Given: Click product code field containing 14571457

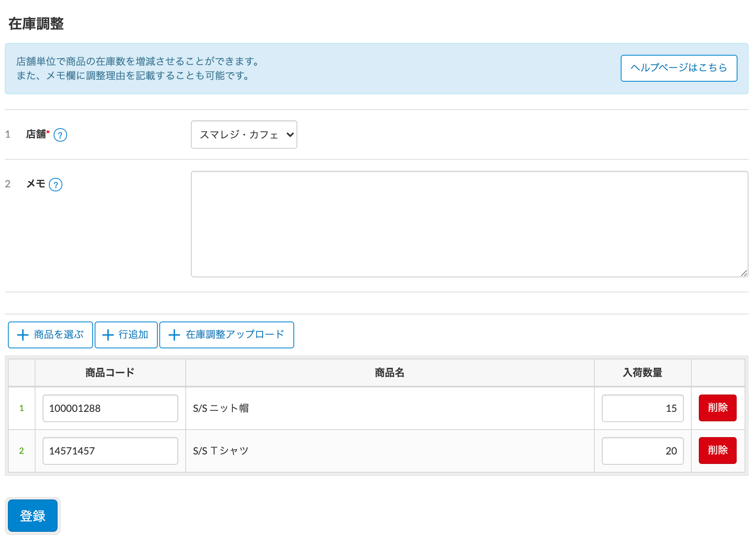Looking at the screenshot, I should tap(110, 451).
